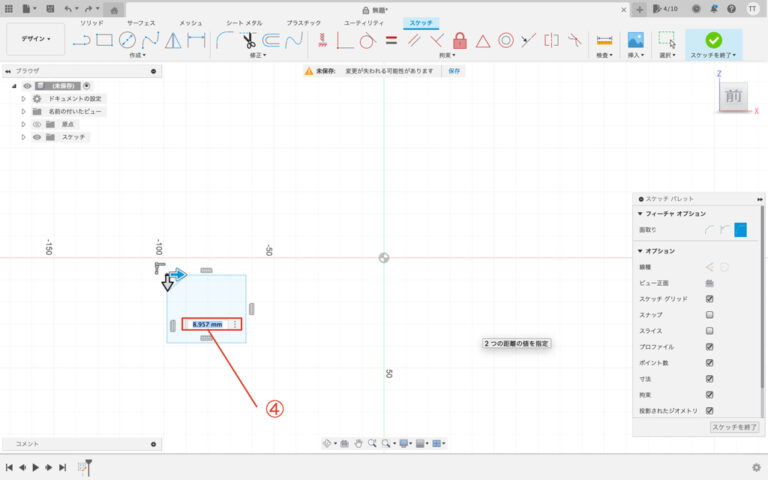Choose the Fillet tool in the modify group
The height and width of the screenshot is (480, 768).
coord(225,41)
